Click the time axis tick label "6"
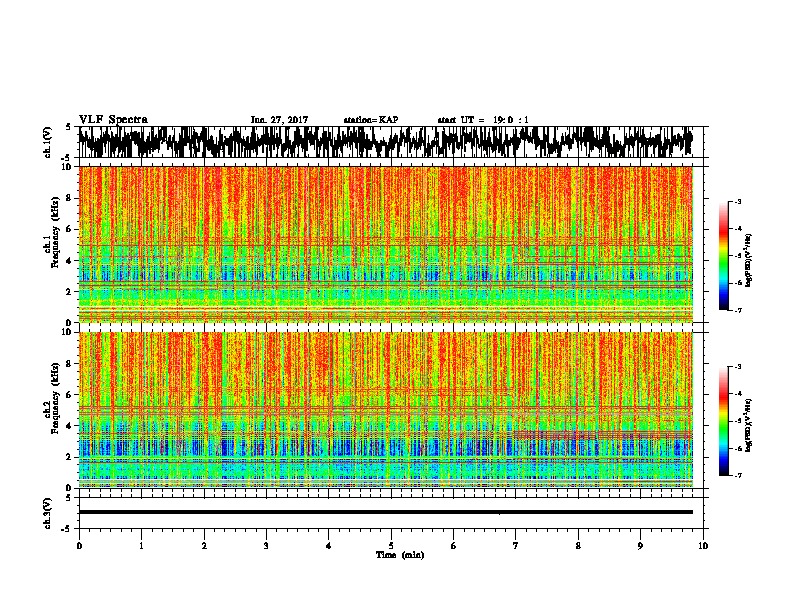This screenshot has width=792, height=612. pos(454,546)
